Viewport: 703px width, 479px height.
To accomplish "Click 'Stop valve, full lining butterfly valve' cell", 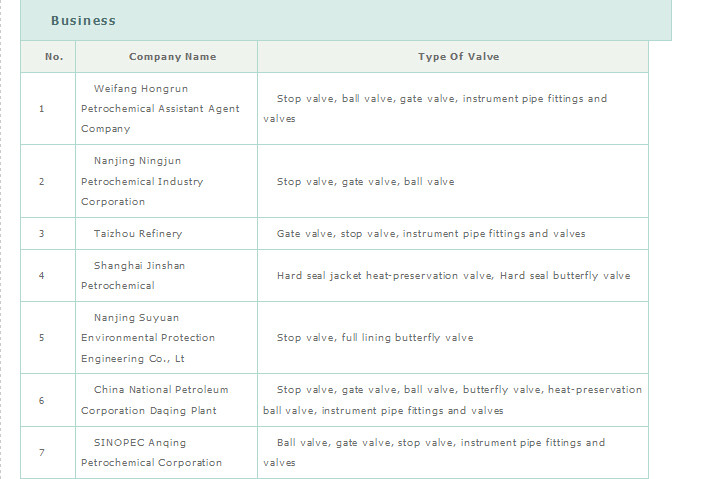I will coord(375,338).
